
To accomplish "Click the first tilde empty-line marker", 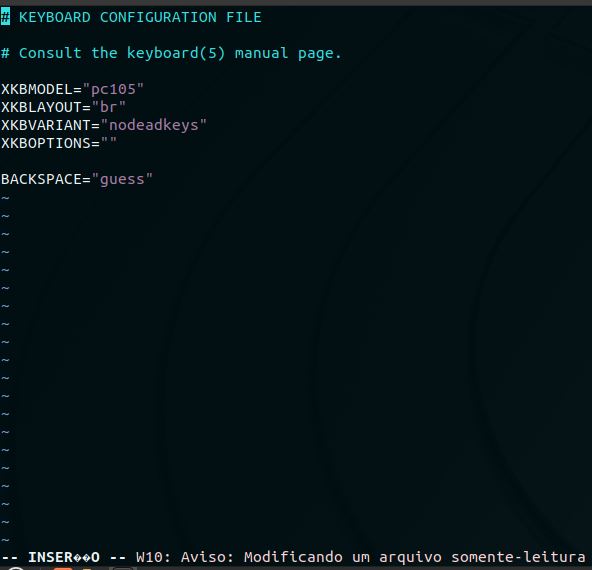I will (x=5, y=197).
